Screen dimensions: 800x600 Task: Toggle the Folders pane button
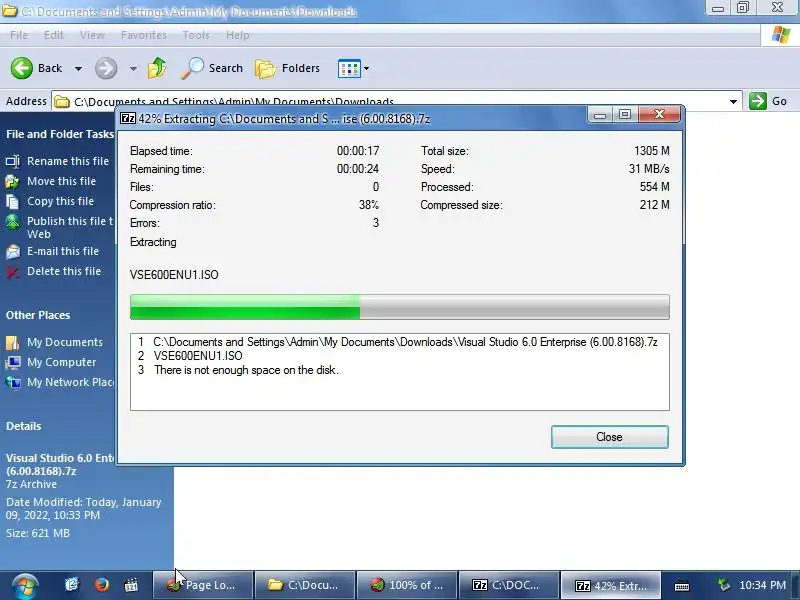(288, 68)
